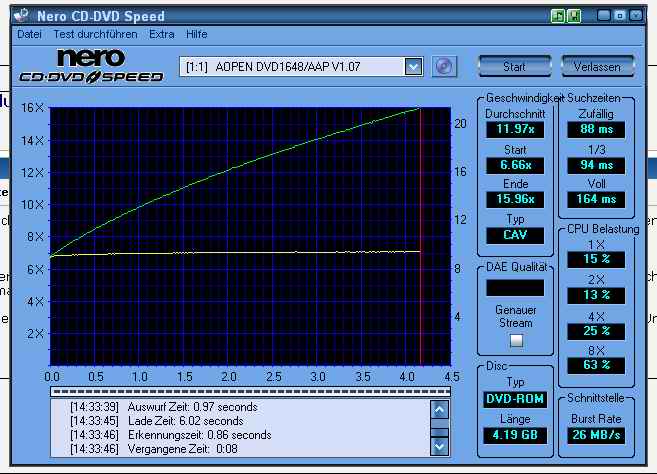Open the Extra menu
The image size is (657, 474).
click(x=161, y=34)
